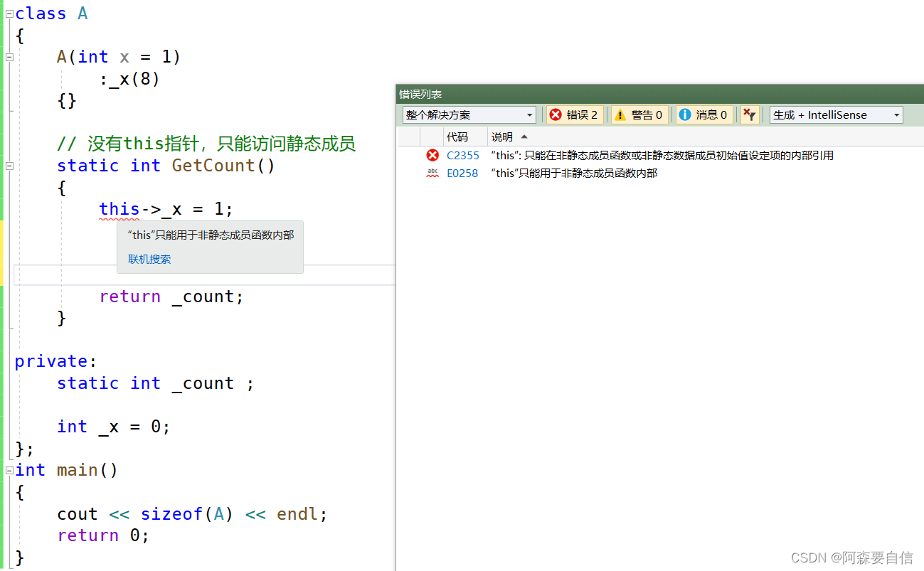The width and height of the screenshot is (924, 571).
Task: Select the E0258 error description text
Action: click(574, 173)
